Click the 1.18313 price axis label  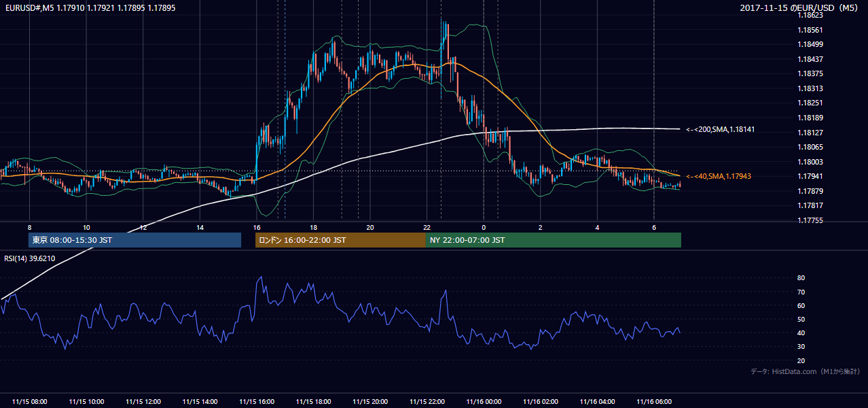coord(811,88)
